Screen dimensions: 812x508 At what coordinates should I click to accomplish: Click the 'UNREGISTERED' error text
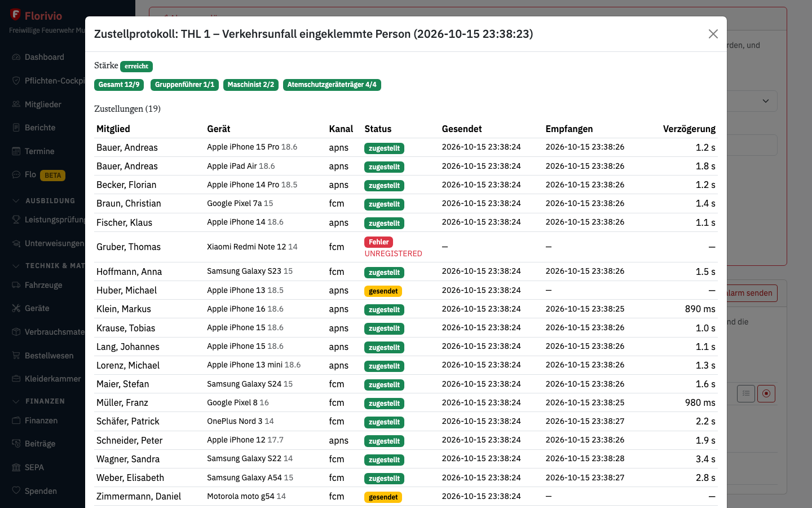[x=394, y=253]
